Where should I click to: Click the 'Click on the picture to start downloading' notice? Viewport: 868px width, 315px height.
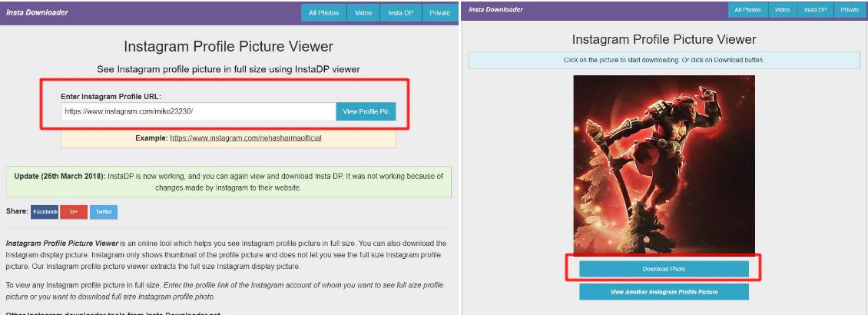664,60
